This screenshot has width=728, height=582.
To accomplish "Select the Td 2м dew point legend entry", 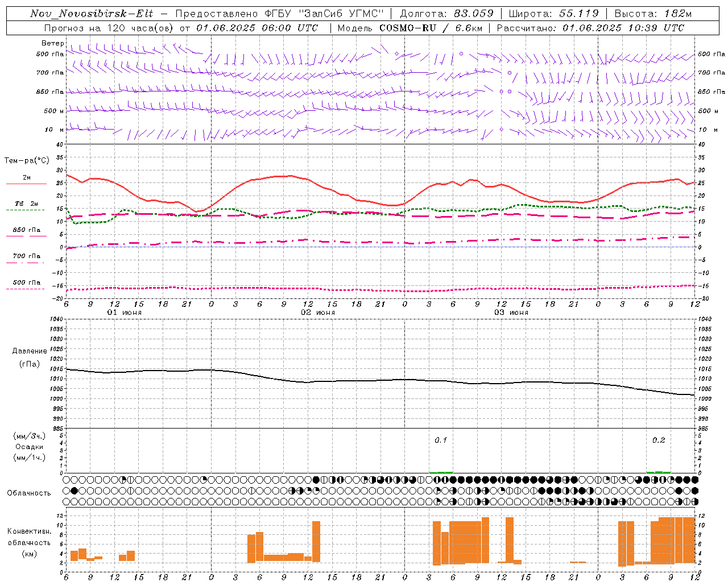I will (26, 203).
